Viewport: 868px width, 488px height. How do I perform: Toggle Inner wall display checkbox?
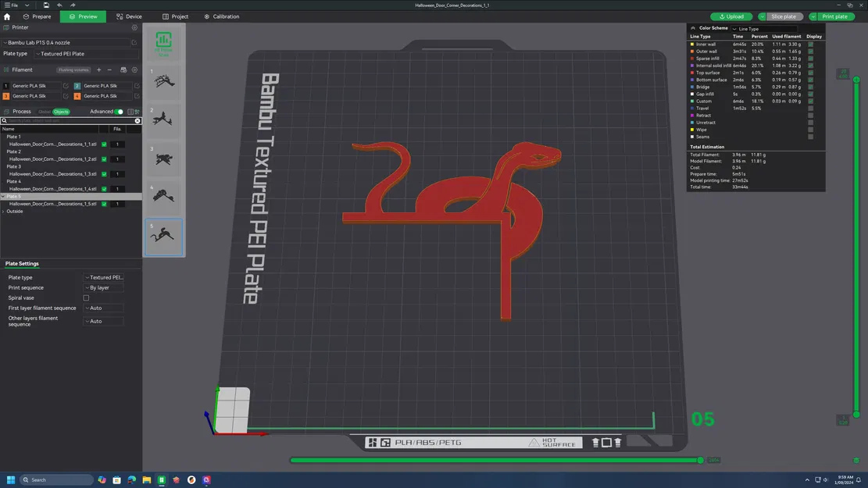(x=810, y=45)
